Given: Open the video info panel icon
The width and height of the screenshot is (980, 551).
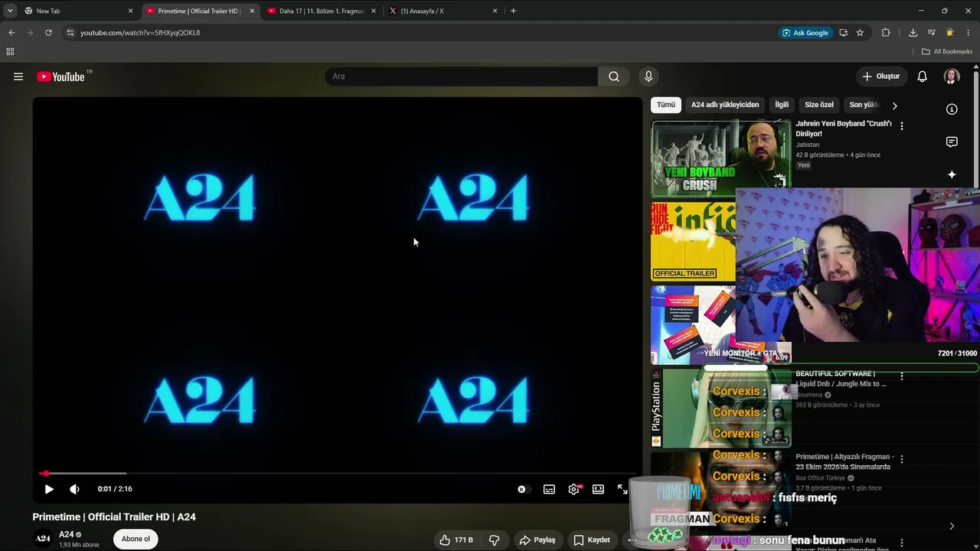Looking at the screenshot, I should click(952, 109).
